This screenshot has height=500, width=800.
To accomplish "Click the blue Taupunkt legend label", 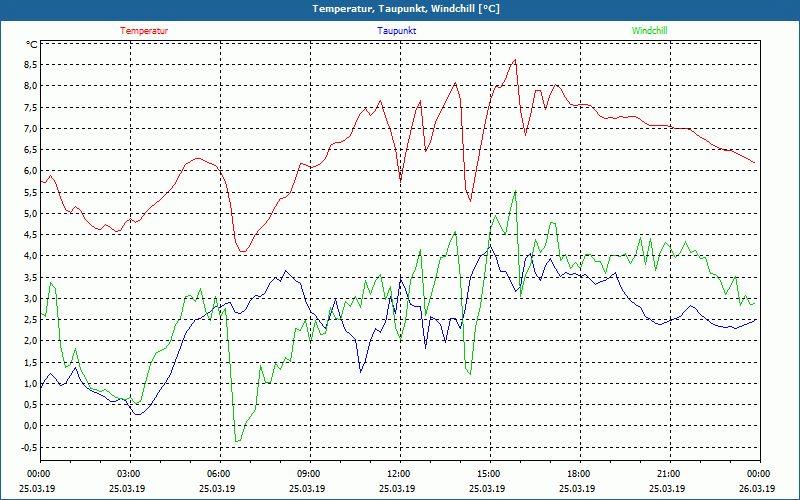I will click(396, 31).
